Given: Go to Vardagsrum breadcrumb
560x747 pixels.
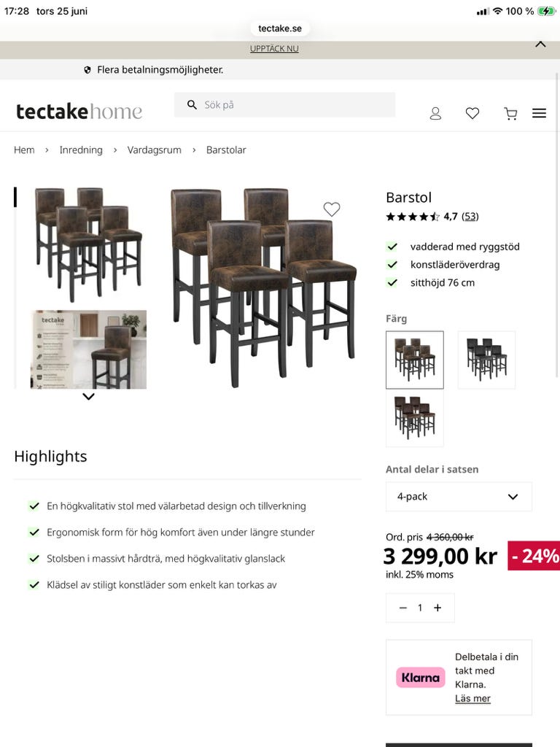Looking at the screenshot, I should click(x=155, y=150).
